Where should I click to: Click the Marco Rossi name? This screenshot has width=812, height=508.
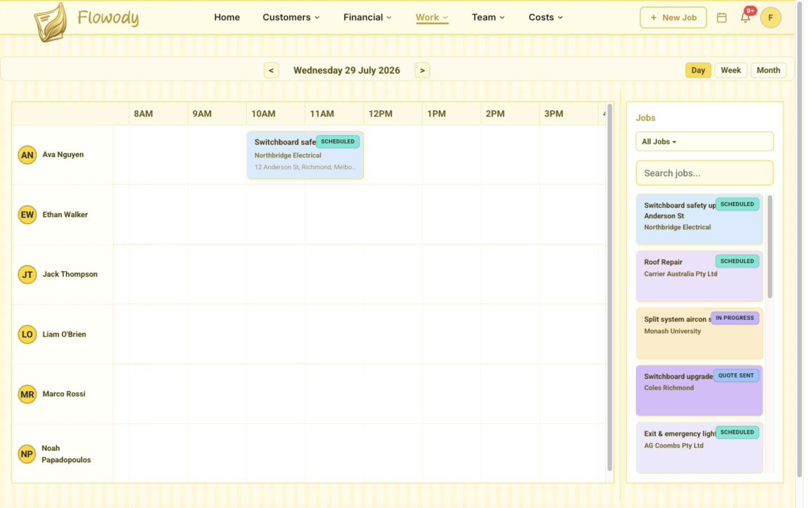64,394
